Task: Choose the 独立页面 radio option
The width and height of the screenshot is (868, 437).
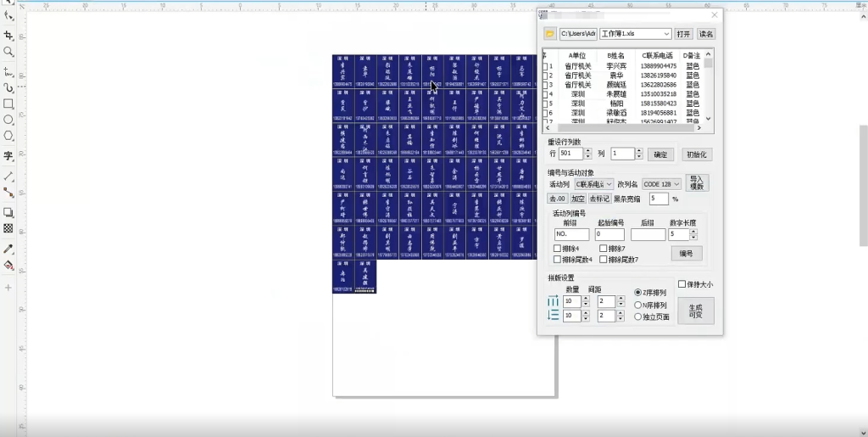Action: coord(638,317)
